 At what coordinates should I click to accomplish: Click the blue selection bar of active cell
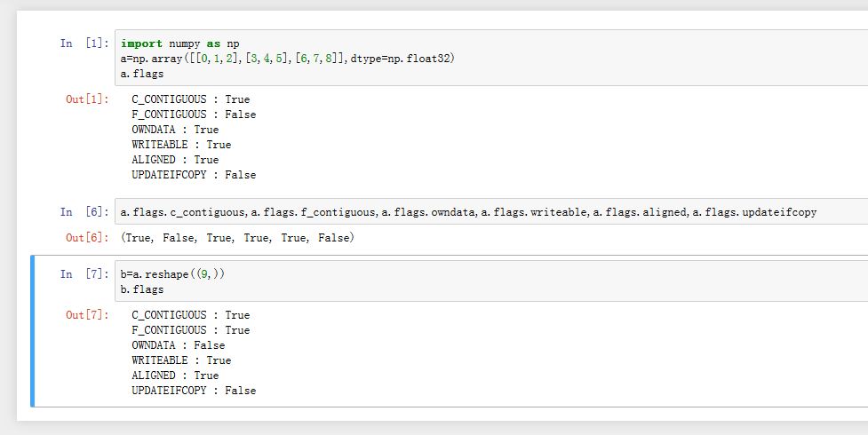click(x=33, y=330)
